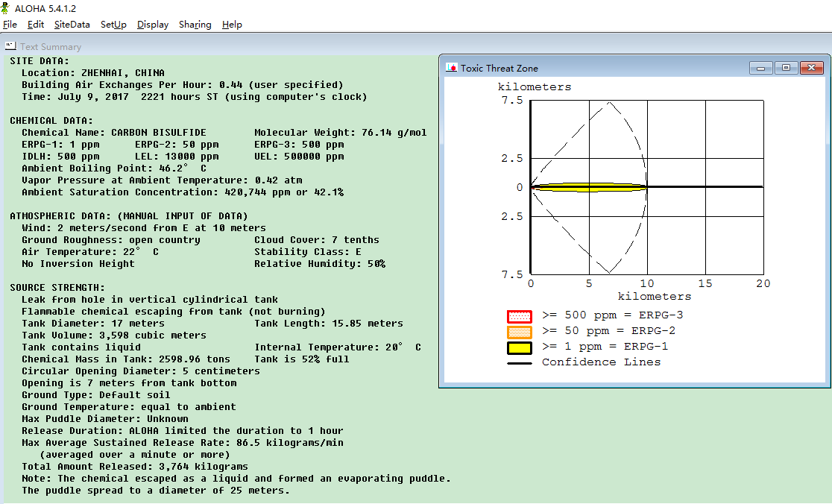Click 'Leak from hole in vertical cylindrical tank'
Image resolution: width=832 pixels, height=504 pixels.
click(x=150, y=300)
